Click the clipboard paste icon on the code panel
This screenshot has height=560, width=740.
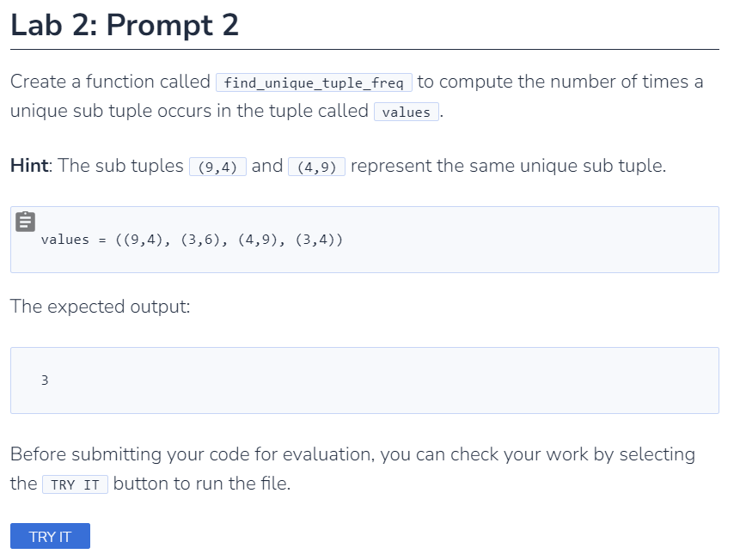(x=25, y=222)
